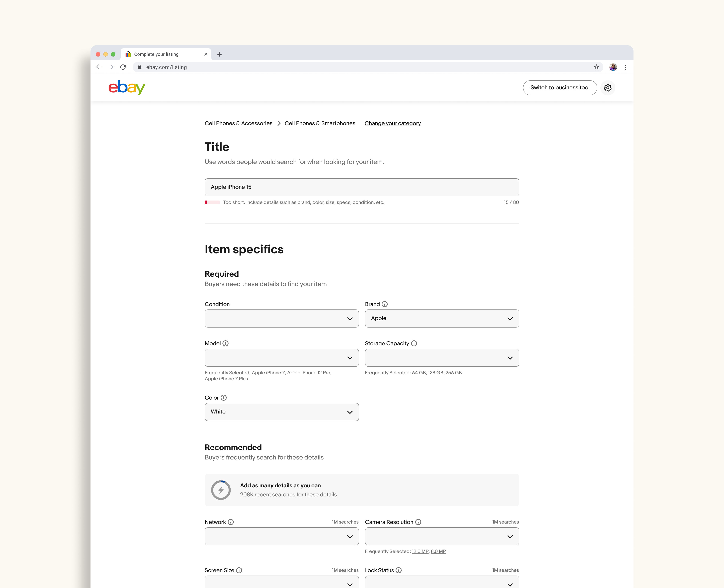Click the browser address bar

pos(368,67)
